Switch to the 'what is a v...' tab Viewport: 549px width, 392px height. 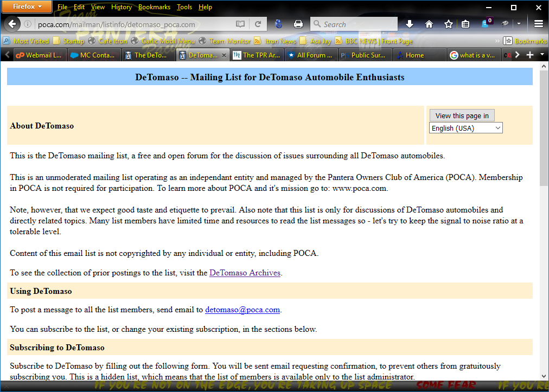tap(474, 55)
